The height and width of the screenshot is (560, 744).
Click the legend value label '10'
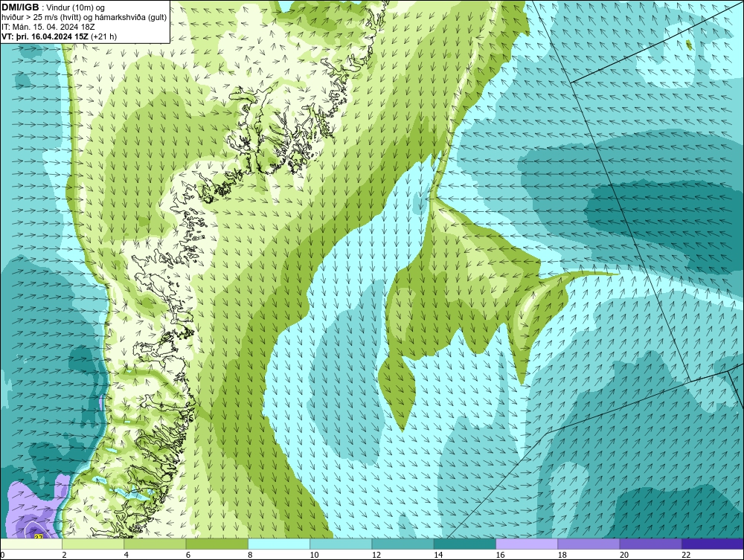[x=314, y=555]
